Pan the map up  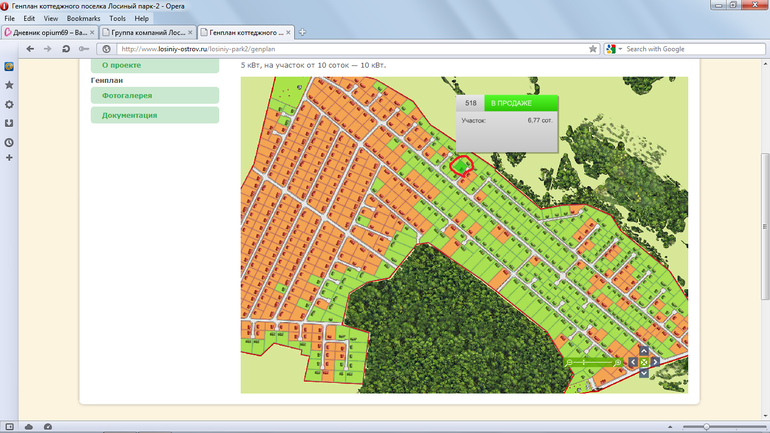644,351
